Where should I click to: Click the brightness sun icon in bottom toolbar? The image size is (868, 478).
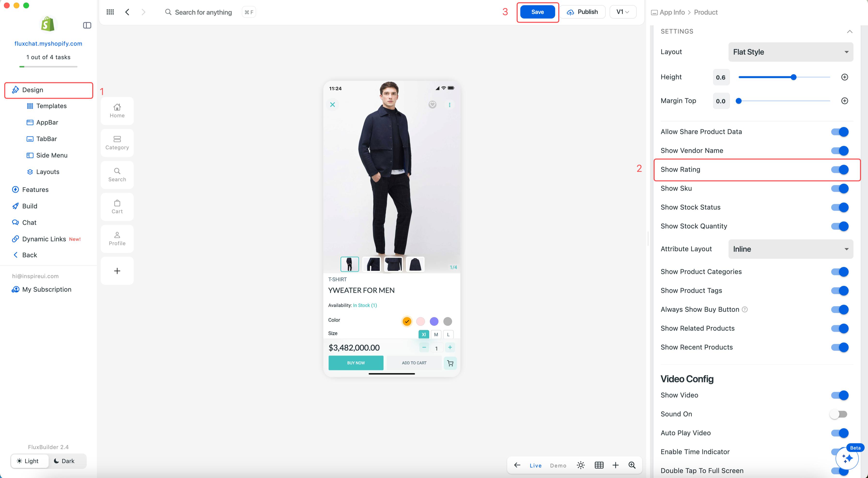[581, 465]
